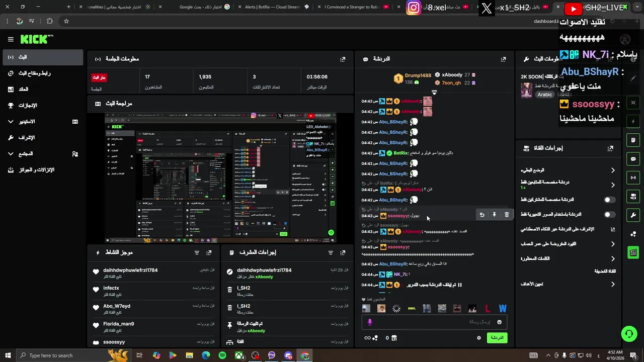644x362 pixels.
Task: Reply to the hovered ssoossyy message
Action: click(x=482, y=215)
